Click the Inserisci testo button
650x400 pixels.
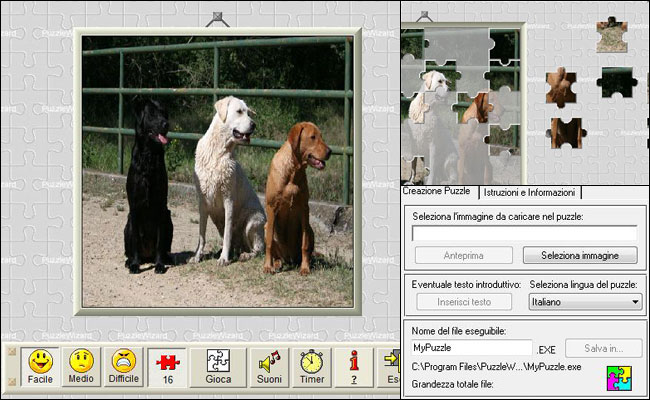462,301
